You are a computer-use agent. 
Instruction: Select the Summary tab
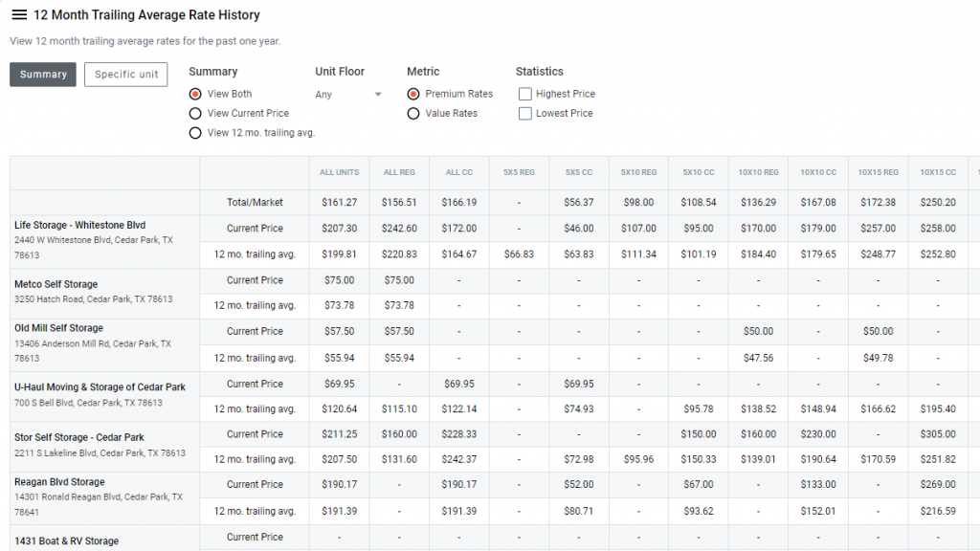(x=42, y=74)
